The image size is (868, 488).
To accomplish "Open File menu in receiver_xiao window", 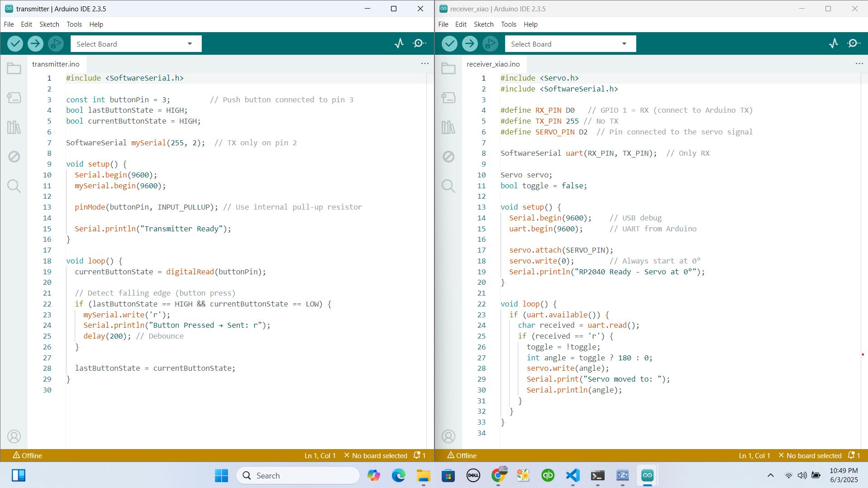I will coord(444,24).
